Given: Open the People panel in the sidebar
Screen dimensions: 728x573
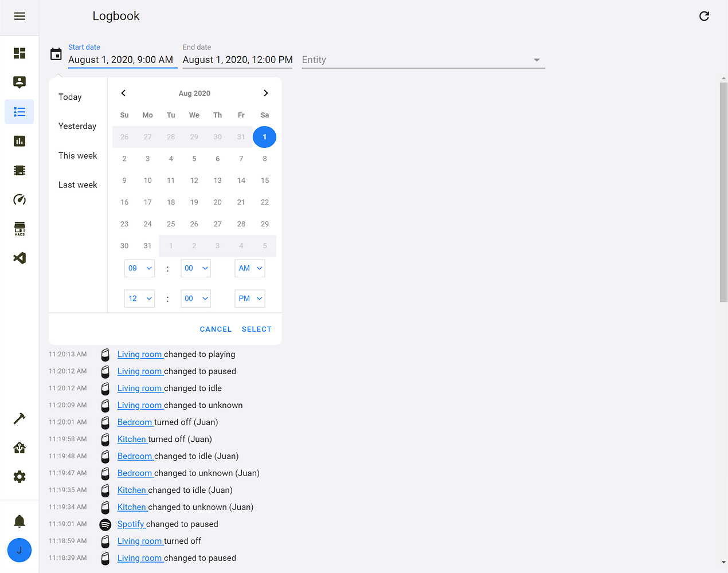Looking at the screenshot, I should (x=19, y=82).
